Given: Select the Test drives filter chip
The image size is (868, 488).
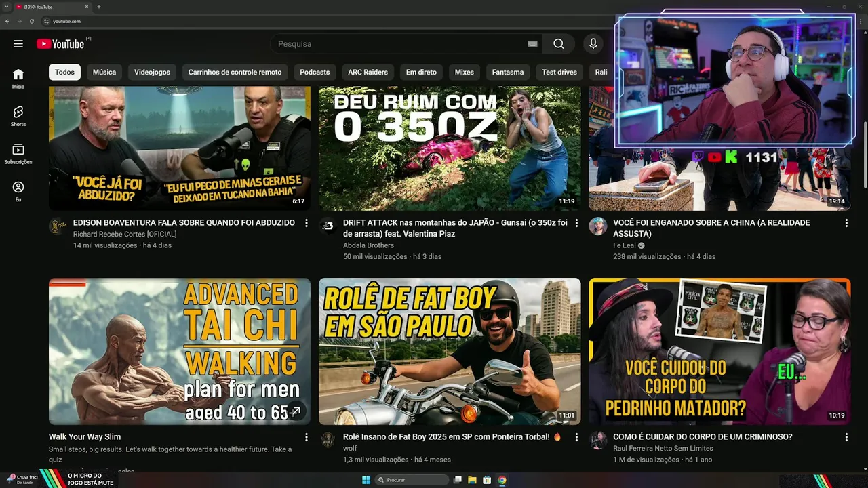Looking at the screenshot, I should [x=559, y=72].
